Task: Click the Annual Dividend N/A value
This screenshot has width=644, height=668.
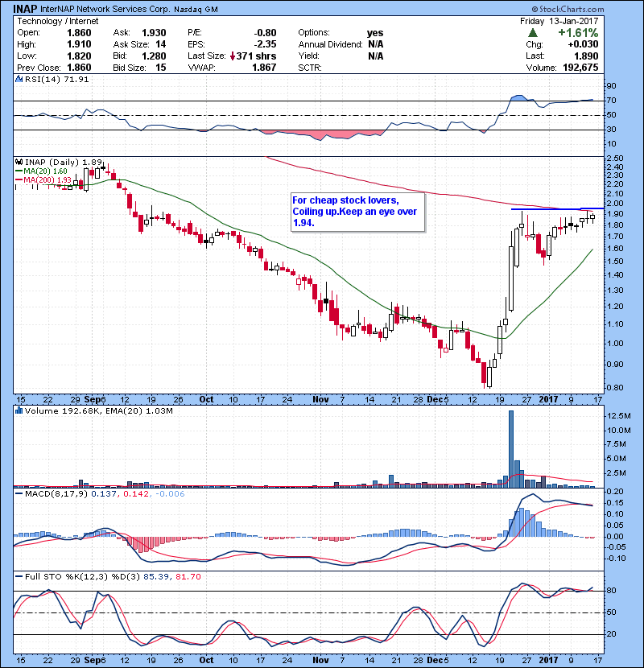Action: pyautogui.click(x=375, y=44)
